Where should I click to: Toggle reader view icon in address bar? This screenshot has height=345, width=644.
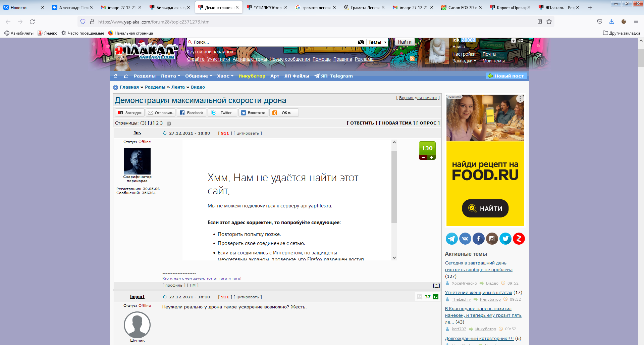click(540, 22)
